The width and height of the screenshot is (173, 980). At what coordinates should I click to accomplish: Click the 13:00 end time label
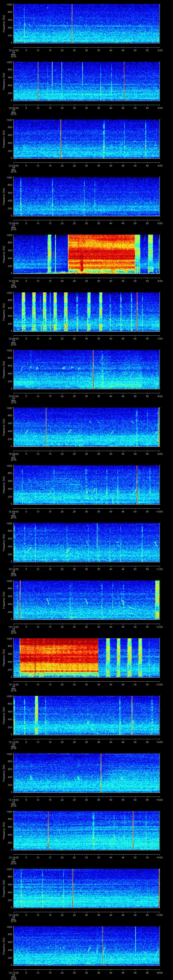(160, 684)
